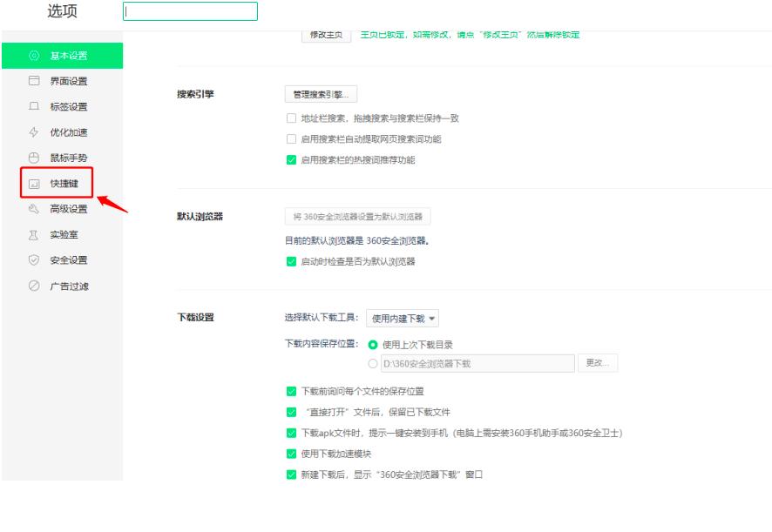
Task: Click the 选择默认下载工具 label
Action: click(x=322, y=318)
